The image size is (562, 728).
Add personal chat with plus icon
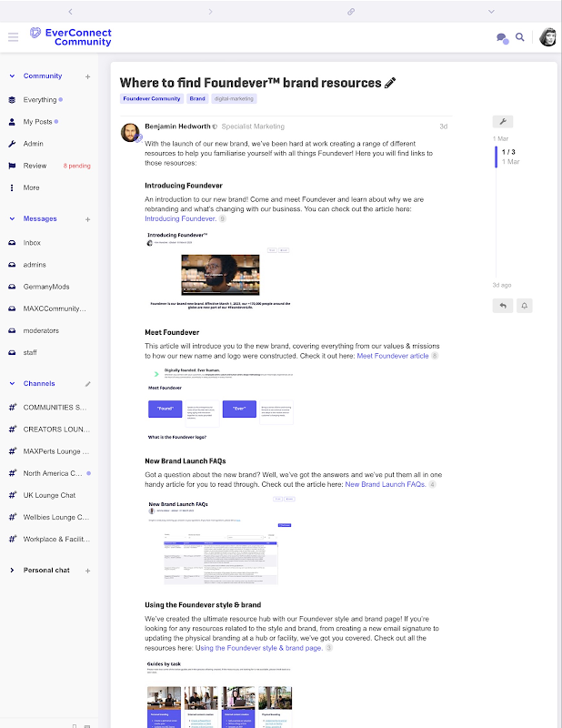[87, 571]
